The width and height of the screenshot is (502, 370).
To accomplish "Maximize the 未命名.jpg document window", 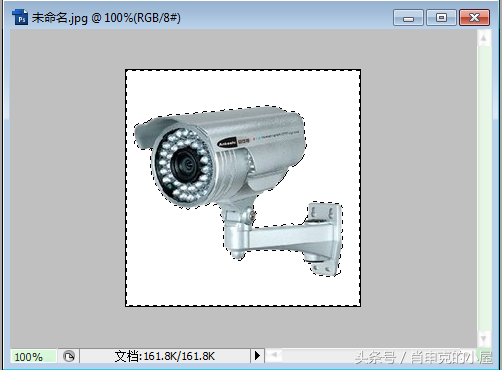I will coord(441,18).
